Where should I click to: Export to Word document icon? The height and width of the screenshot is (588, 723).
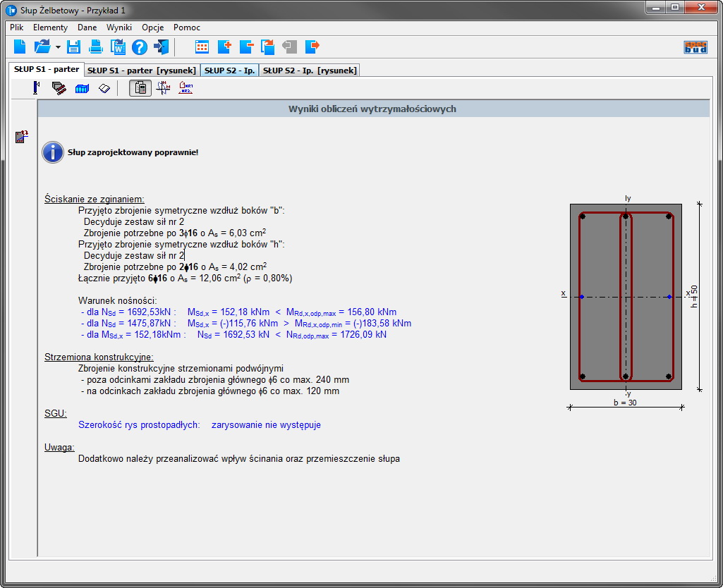point(117,47)
